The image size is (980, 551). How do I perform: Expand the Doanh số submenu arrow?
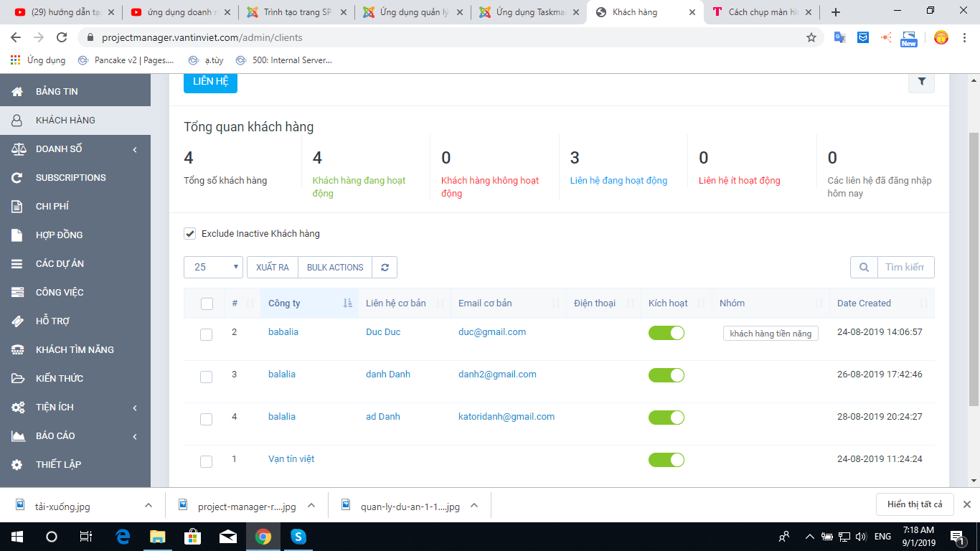tap(135, 149)
